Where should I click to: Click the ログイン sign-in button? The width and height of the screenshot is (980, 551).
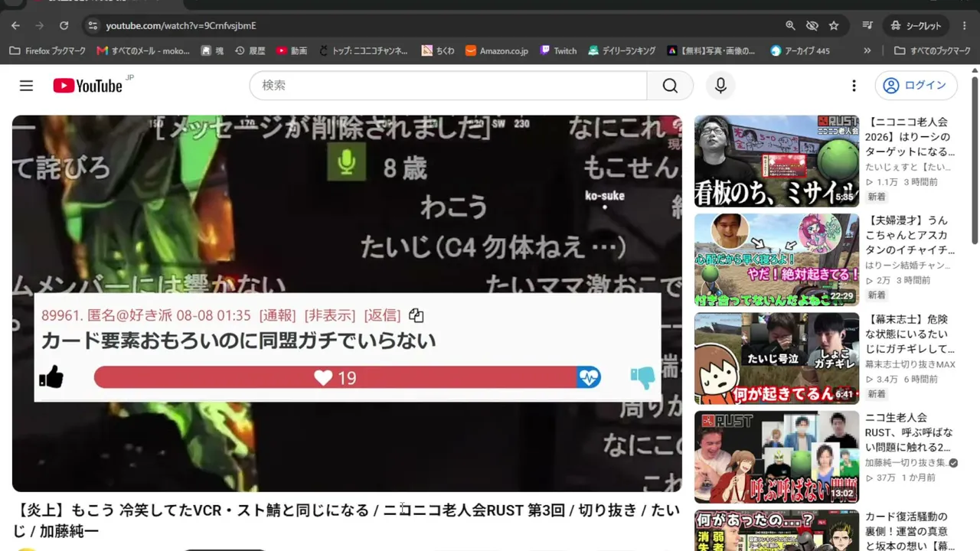[916, 86]
